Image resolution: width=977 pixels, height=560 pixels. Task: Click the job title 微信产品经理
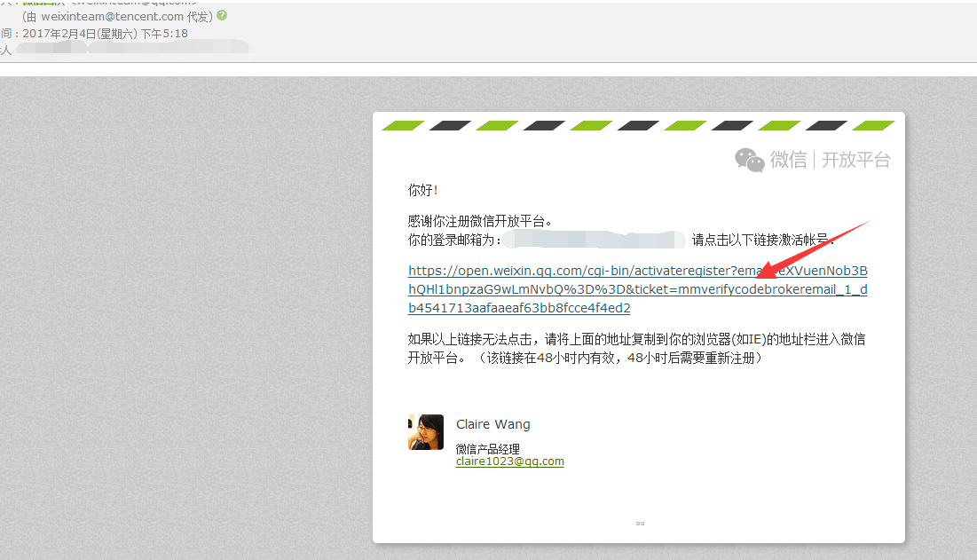tap(487, 448)
